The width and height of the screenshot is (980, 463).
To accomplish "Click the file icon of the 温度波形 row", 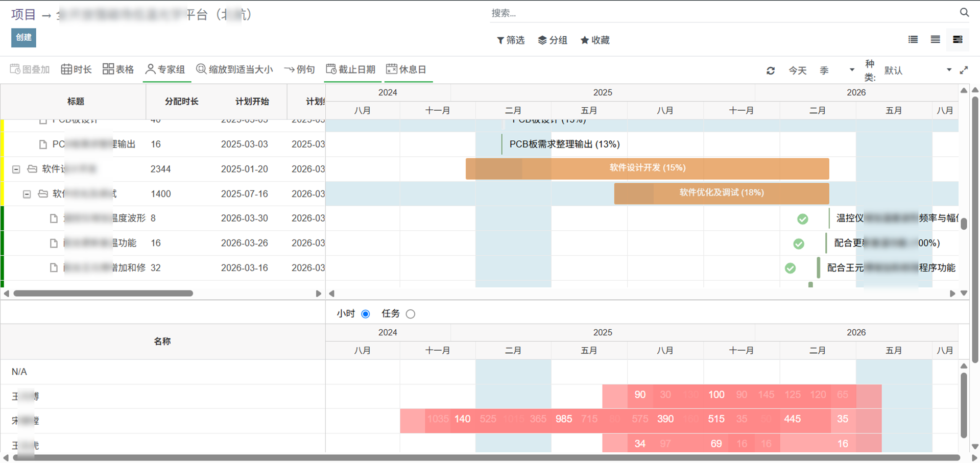I will (x=54, y=218).
